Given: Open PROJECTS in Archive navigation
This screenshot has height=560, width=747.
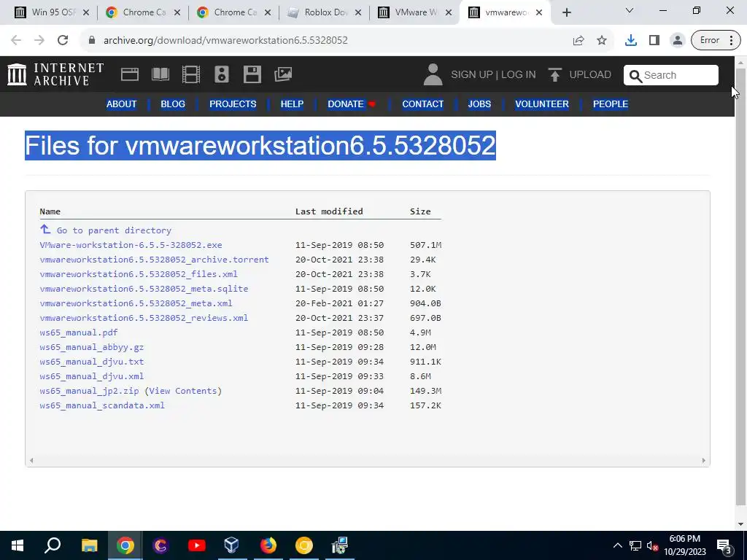Looking at the screenshot, I should tap(233, 104).
